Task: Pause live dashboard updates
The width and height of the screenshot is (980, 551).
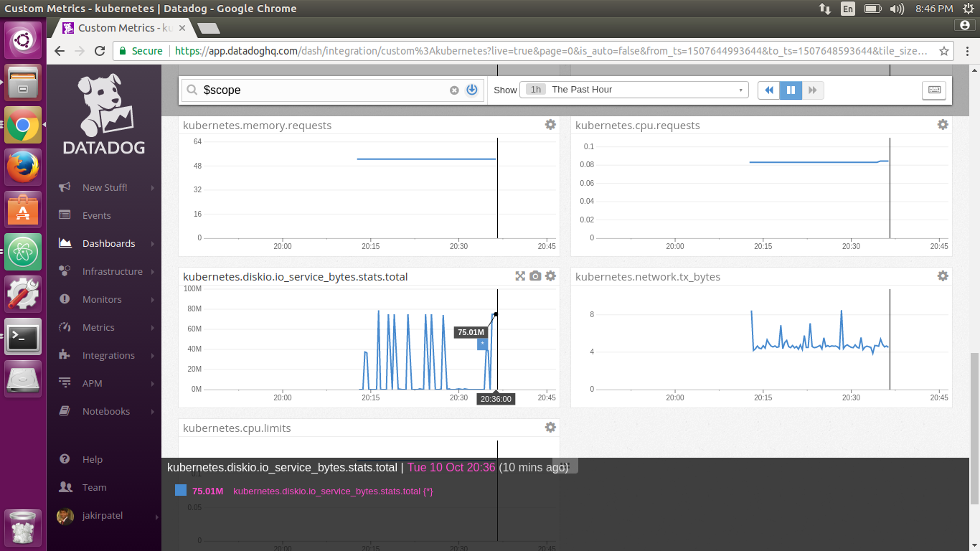Action: pos(791,90)
